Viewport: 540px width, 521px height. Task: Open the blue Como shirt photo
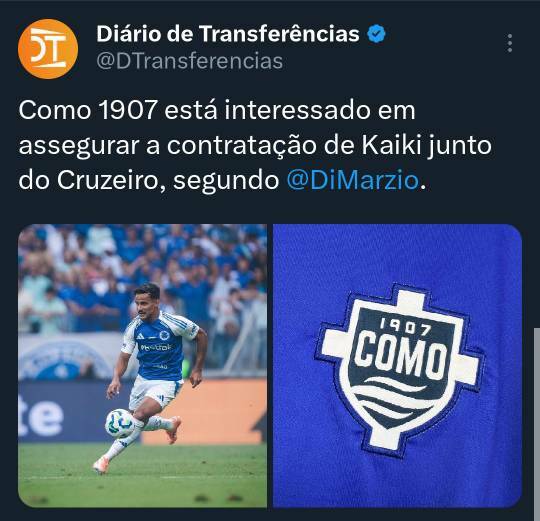coord(397,366)
